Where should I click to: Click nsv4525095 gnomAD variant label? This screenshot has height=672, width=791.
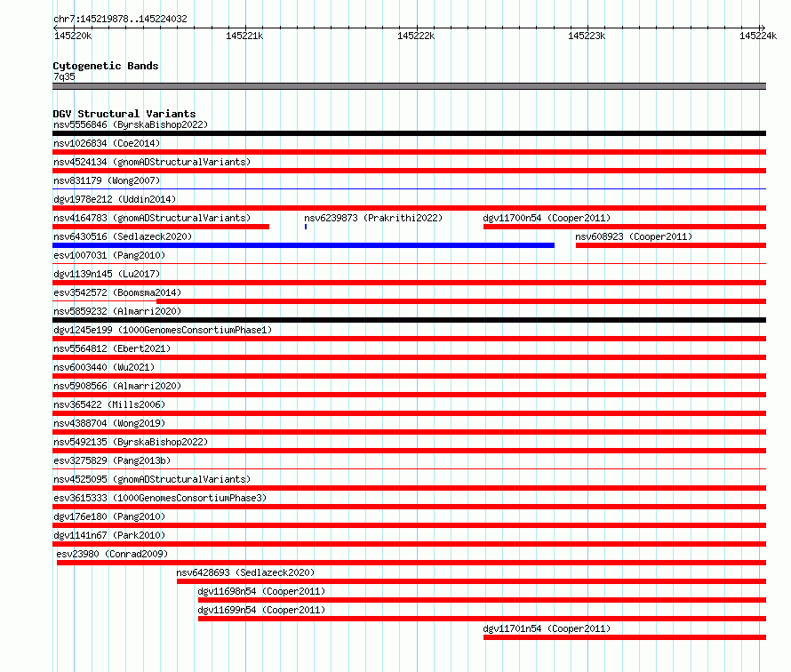coord(152,479)
